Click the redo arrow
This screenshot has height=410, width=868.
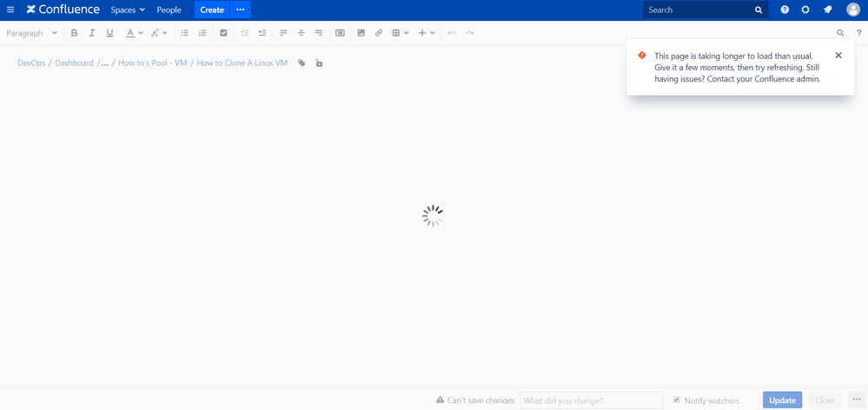pyautogui.click(x=469, y=33)
